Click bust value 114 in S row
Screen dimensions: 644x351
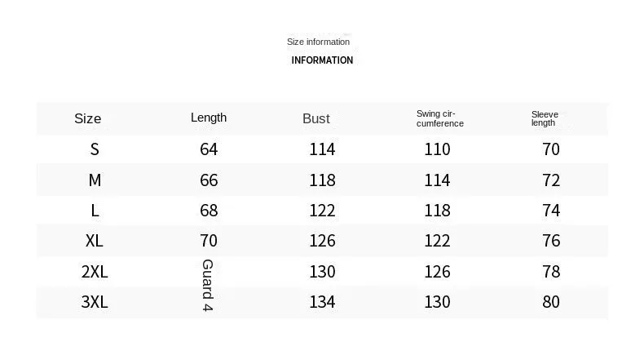click(x=323, y=149)
